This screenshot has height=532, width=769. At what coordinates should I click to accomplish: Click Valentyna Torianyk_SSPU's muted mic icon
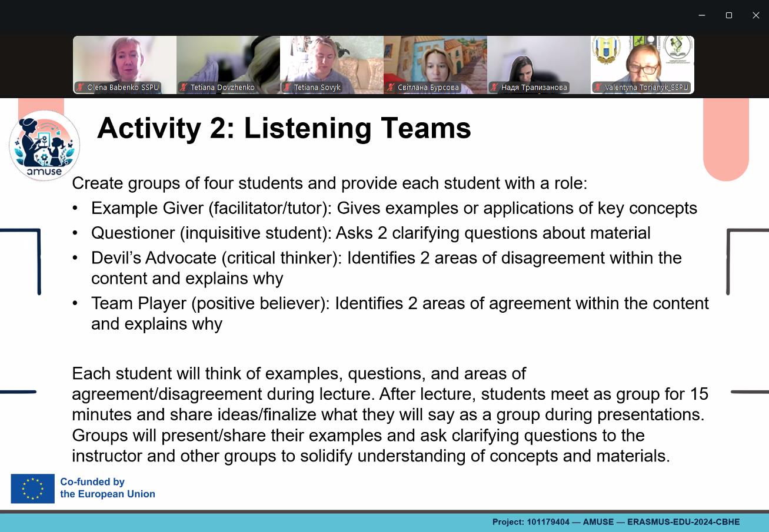tap(598, 88)
